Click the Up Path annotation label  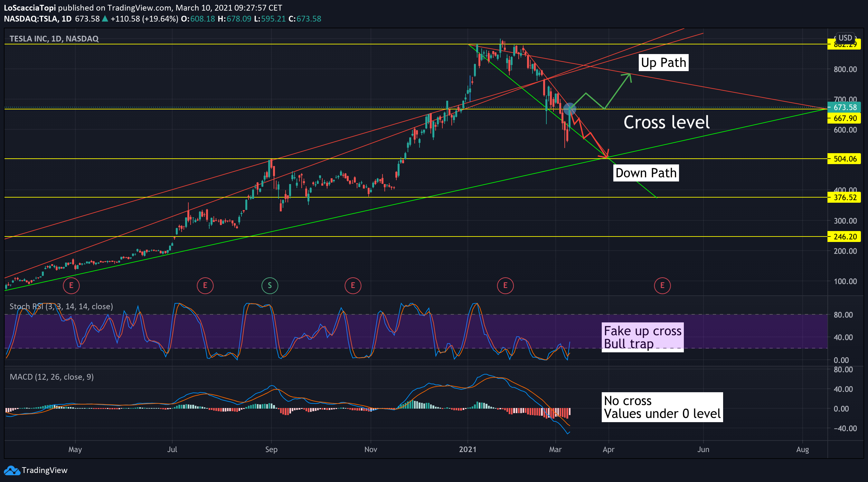(x=664, y=63)
